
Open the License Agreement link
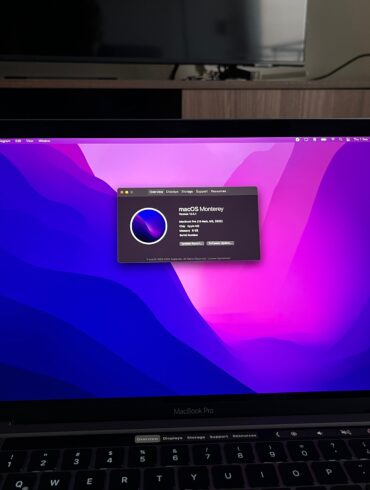point(219,258)
